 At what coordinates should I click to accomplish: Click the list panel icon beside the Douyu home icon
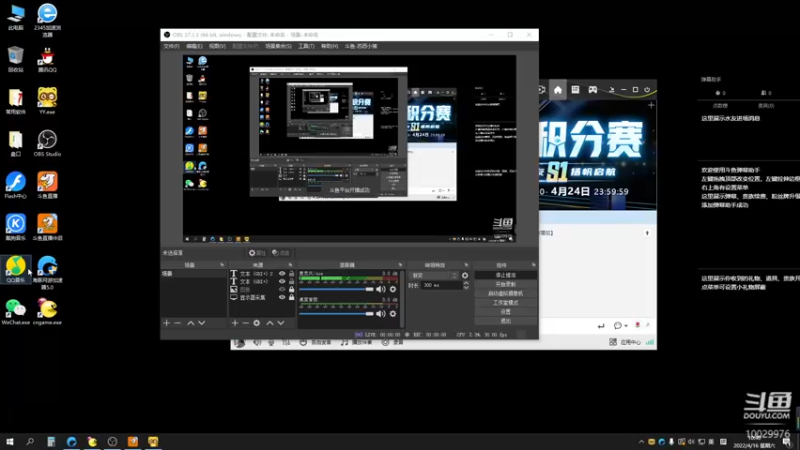(x=575, y=90)
